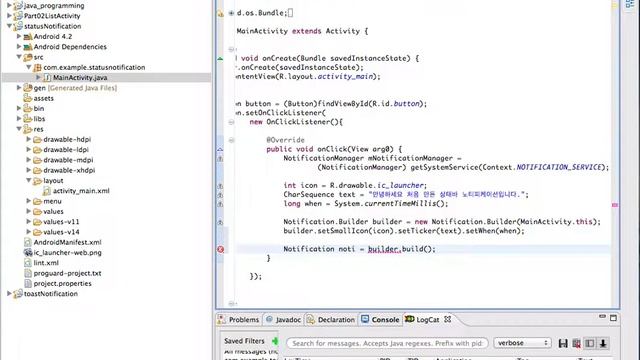Select the menu folder
This screenshot has width=640, height=360.
pyautogui.click(x=52, y=201)
